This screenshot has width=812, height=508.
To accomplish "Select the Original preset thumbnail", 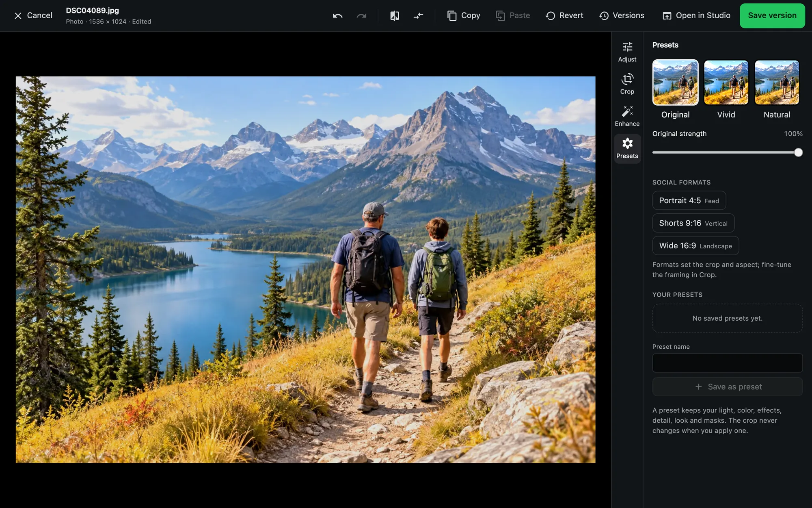I will 675,82.
